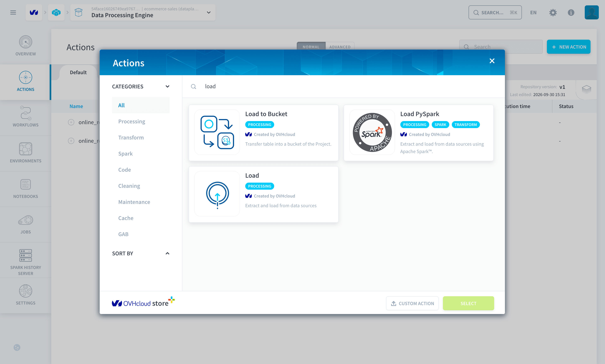The width and height of the screenshot is (605, 364).
Task: Select the All category
Action: (x=141, y=105)
